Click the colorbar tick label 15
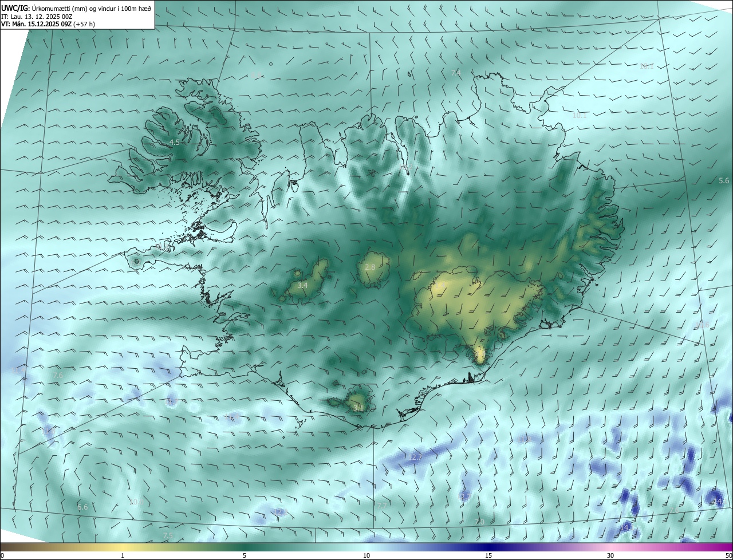This screenshot has width=733, height=560. 488,556
